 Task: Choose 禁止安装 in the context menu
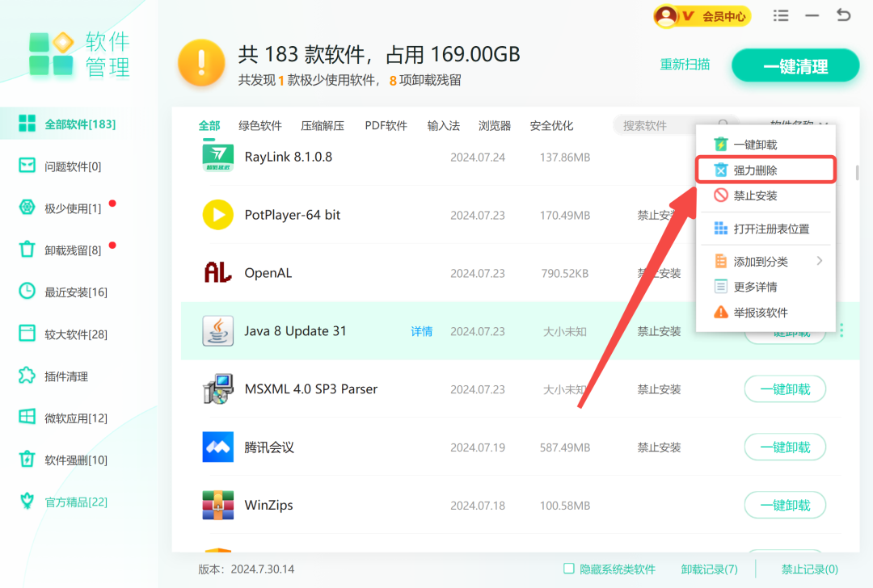pyautogui.click(x=765, y=195)
